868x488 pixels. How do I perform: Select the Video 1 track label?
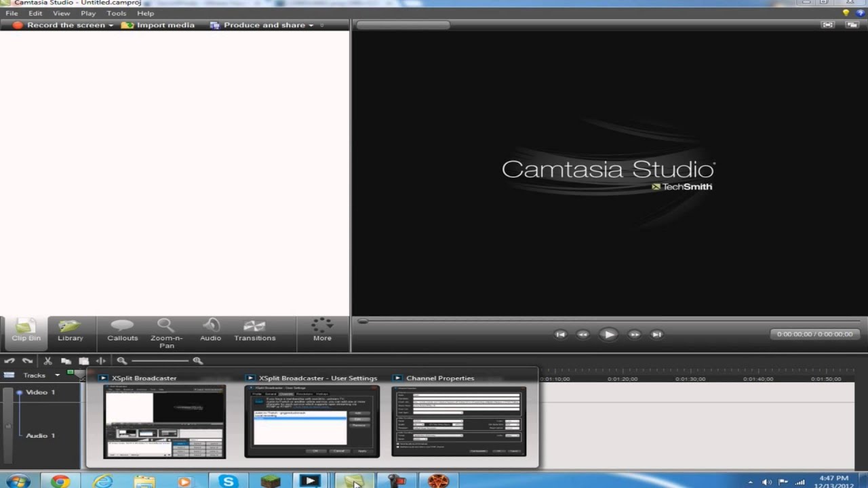click(41, 392)
